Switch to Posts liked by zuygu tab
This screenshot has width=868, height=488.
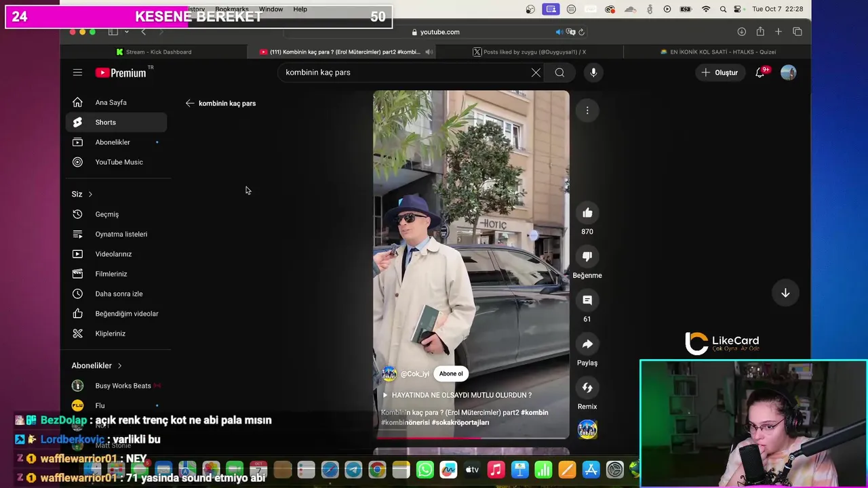click(x=529, y=52)
